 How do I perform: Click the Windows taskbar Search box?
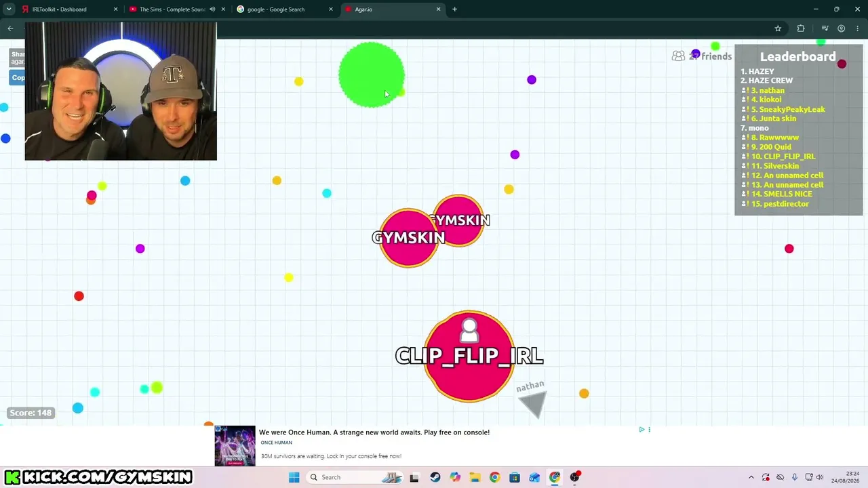click(355, 477)
